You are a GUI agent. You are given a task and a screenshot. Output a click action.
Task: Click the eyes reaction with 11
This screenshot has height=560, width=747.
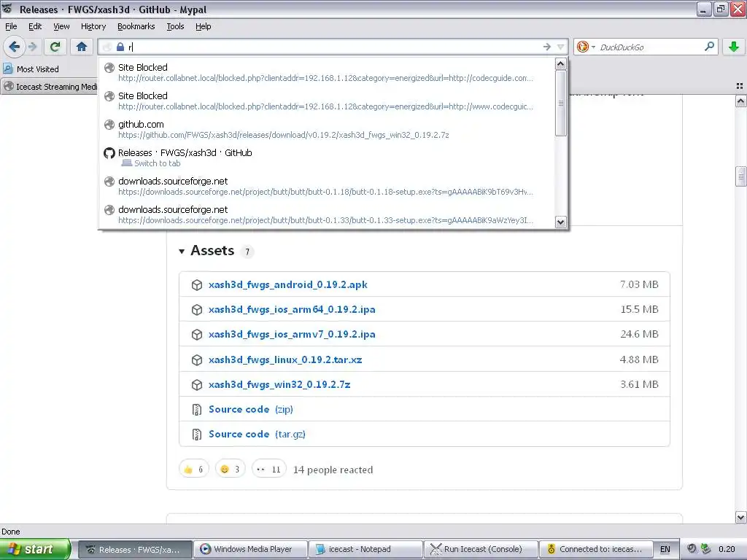[268, 470]
